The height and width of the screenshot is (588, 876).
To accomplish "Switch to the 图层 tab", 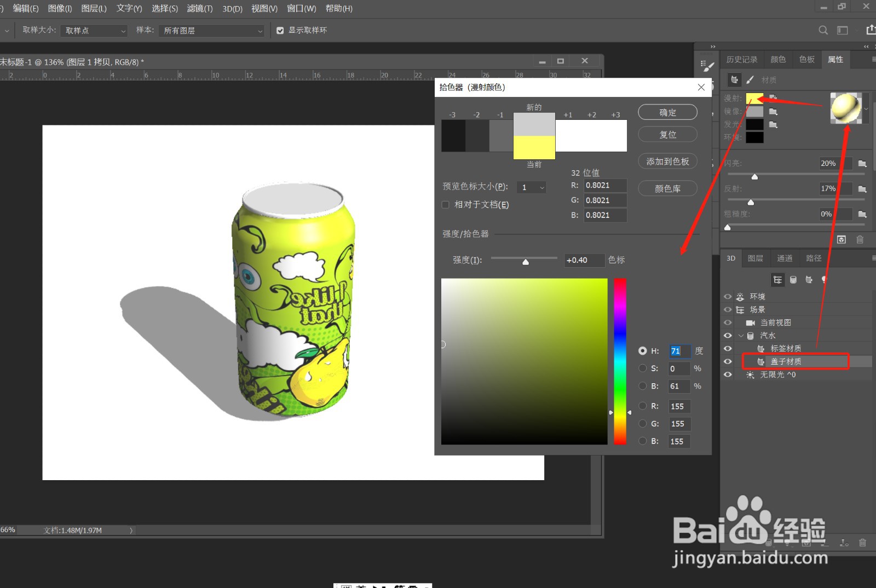I will tap(756, 258).
